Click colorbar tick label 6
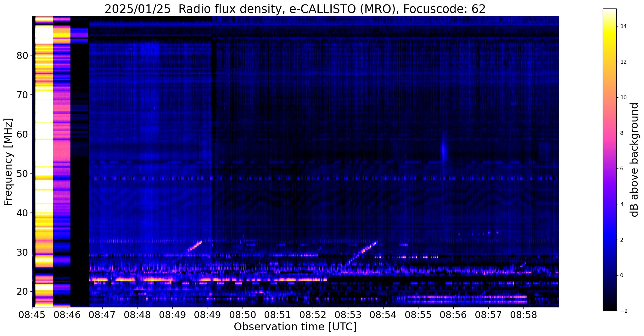The height and width of the screenshot is (336, 644). 621,169
